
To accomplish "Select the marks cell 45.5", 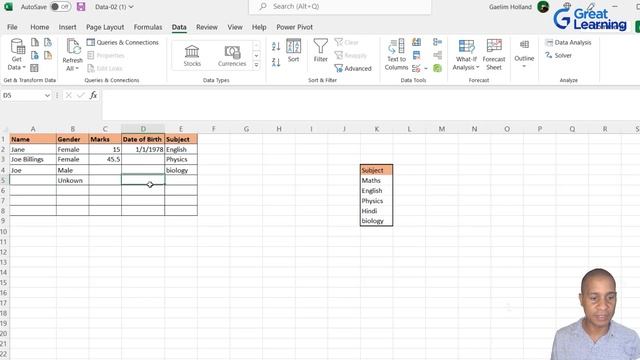I will (105, 160).
